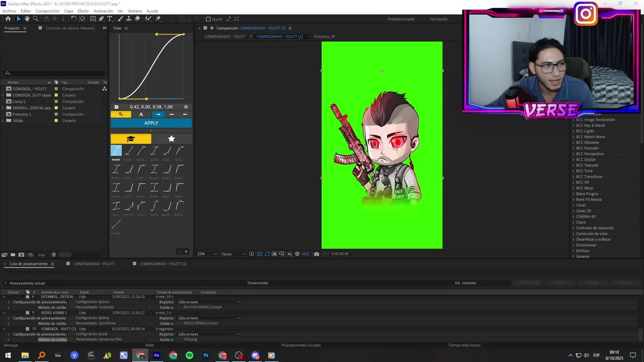
Task: Expand the COMENZA...SU77 capas folder
Action: tap(3, 95)
